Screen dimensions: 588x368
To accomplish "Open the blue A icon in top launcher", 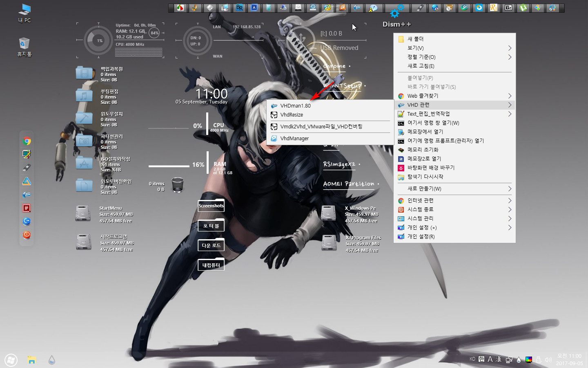I will pyautogui.click(x=254, y=7).
